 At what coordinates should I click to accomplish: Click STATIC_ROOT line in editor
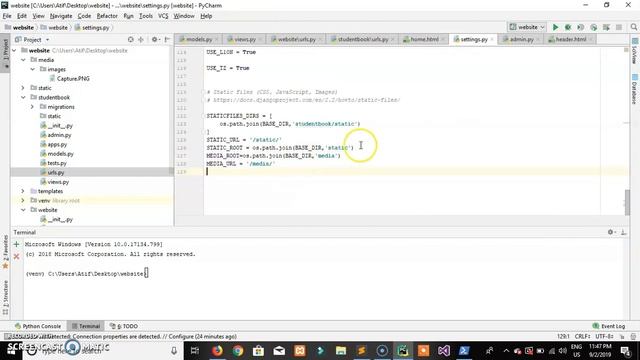[x=280, y=147]
